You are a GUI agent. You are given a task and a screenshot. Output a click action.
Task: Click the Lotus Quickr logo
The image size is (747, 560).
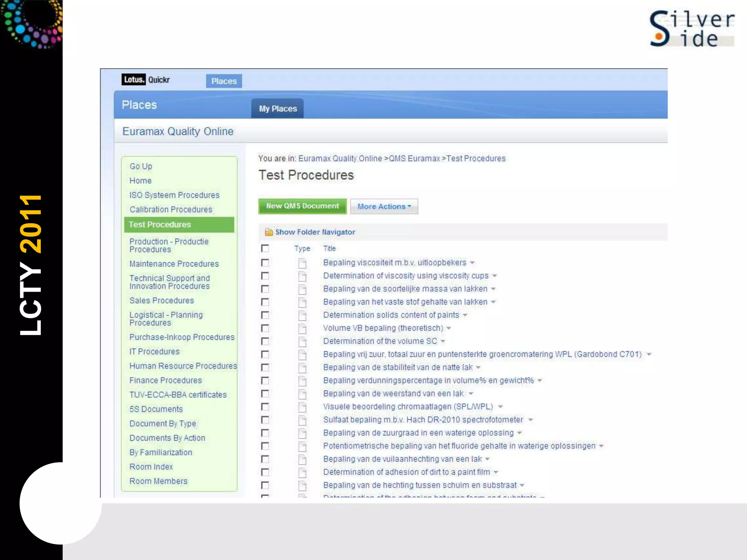[146, 79]
